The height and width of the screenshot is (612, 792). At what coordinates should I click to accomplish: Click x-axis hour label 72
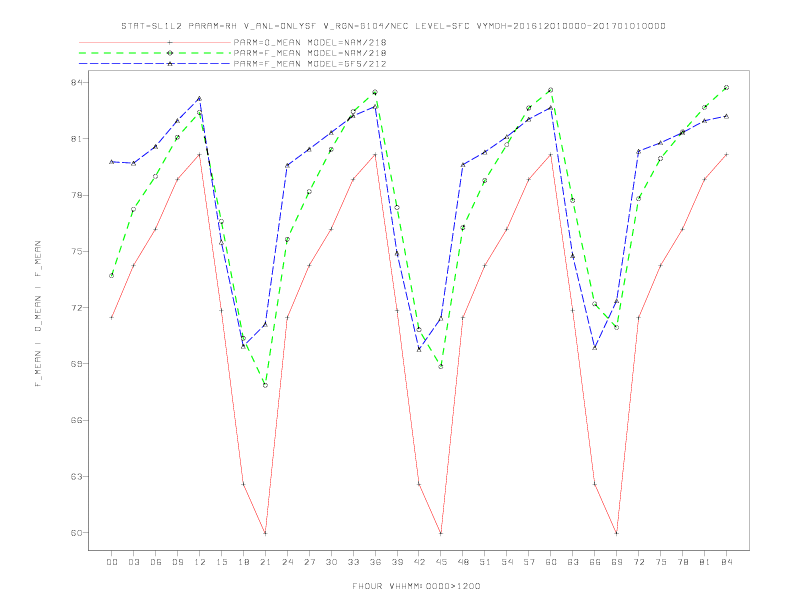pyautogui.click(x=639, y=562)
